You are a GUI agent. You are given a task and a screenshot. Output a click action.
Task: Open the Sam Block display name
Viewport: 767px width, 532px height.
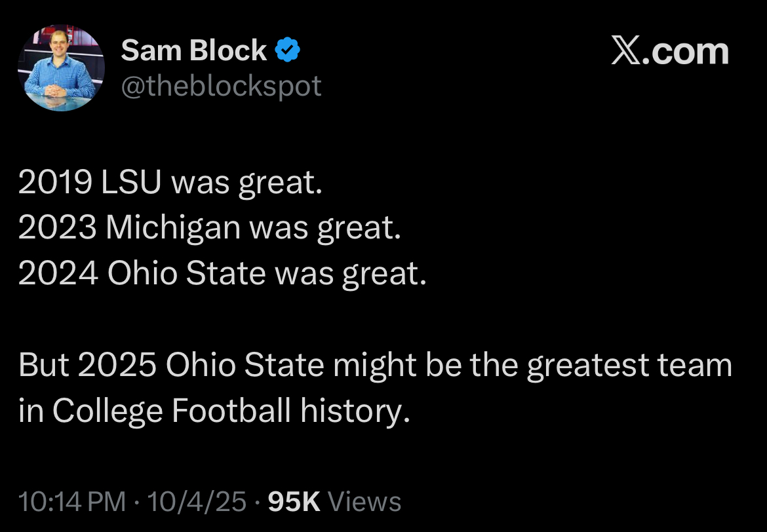click(x=193, y=51)
